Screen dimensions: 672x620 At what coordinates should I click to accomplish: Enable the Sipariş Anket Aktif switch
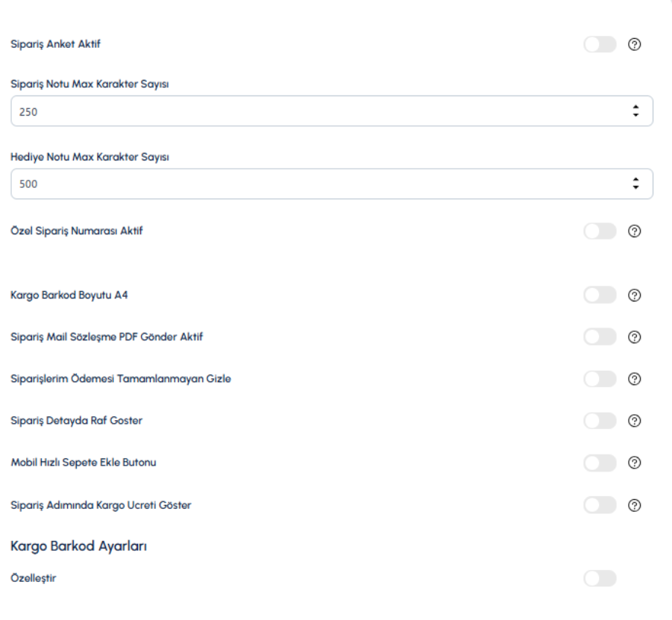tap(600, 44)
